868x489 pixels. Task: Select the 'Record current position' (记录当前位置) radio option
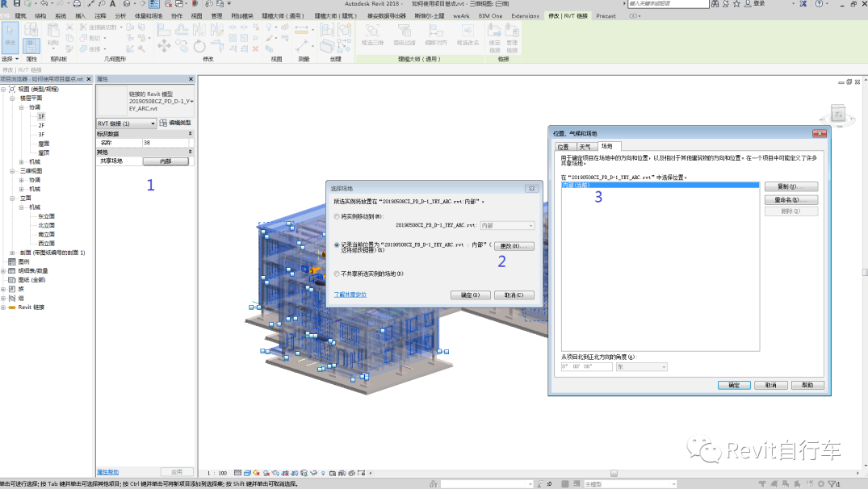click(337, 244)
